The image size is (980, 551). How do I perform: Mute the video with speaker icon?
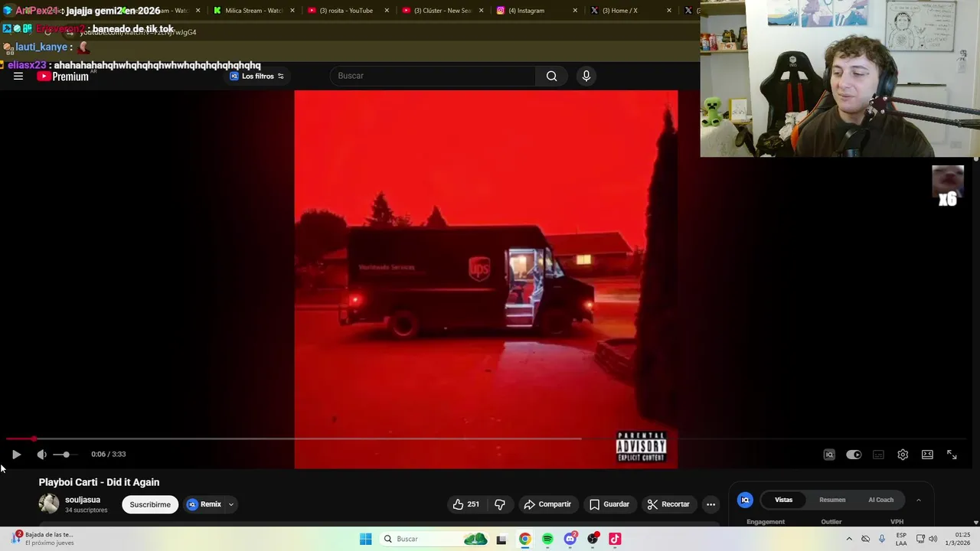42,455
